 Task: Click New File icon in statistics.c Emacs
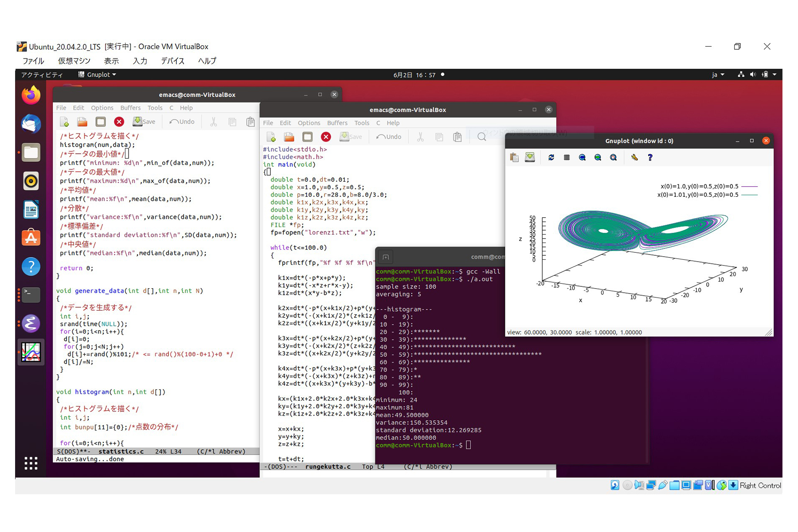tap(64, 122)
